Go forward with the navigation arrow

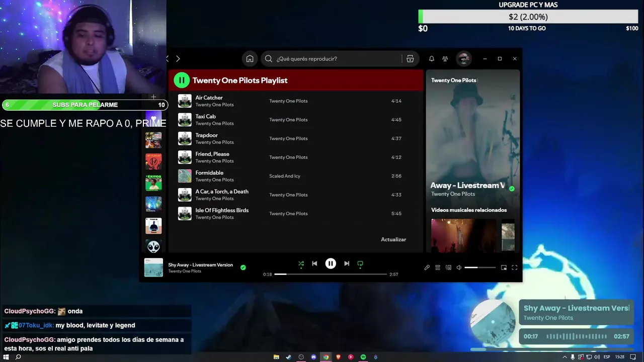pos(178,59)
